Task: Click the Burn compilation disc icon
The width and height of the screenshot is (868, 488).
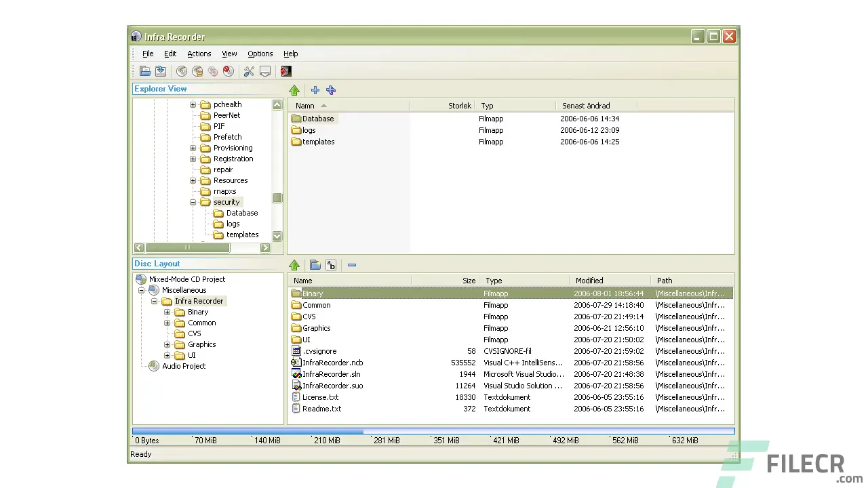Action: (182, 71)
